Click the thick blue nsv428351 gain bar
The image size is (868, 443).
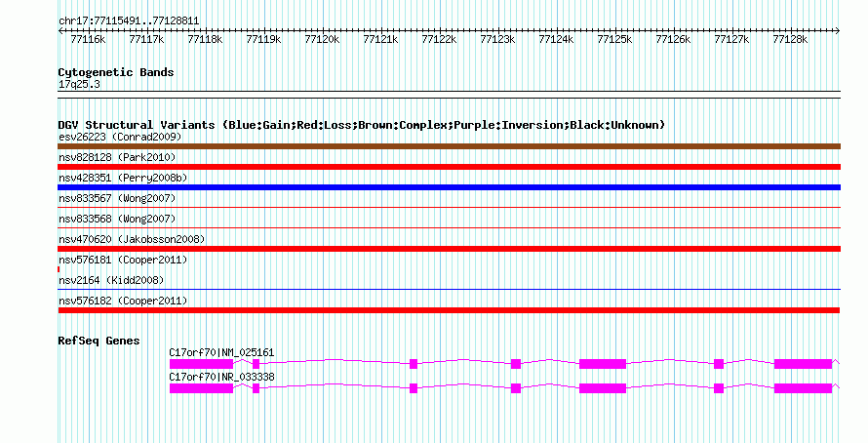[x=449, y=187]
